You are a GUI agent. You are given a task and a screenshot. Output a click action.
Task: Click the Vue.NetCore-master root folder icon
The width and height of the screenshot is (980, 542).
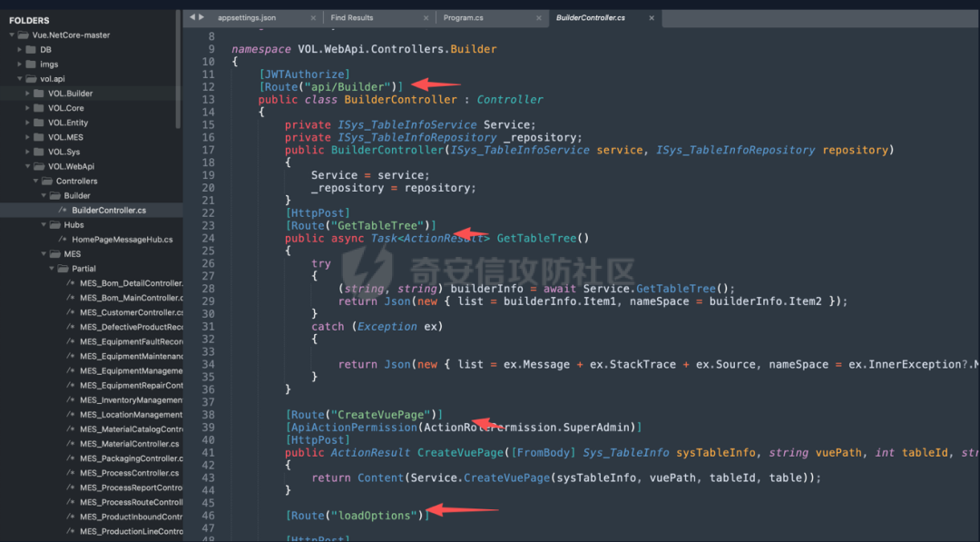pos(23,35)
